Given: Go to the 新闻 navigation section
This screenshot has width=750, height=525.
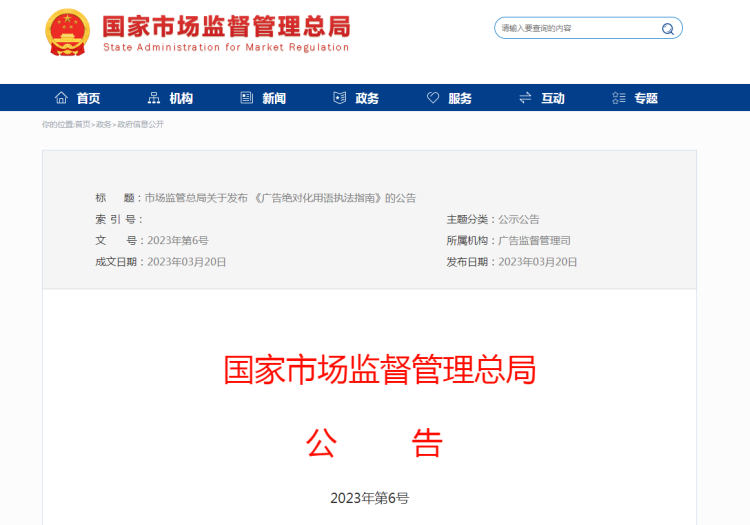Looking at the screenshot, I should 274,98.
